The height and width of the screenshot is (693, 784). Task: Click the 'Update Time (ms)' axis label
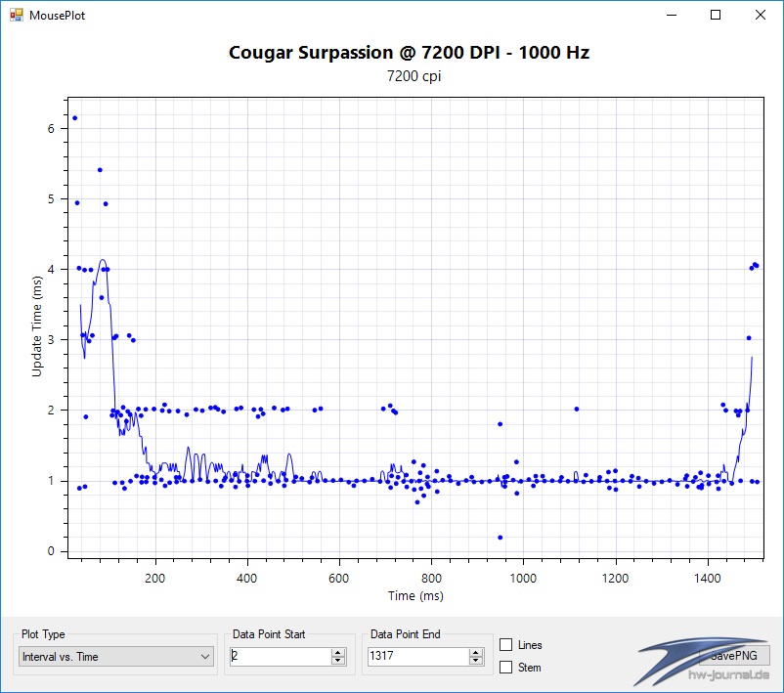(36, 326)
